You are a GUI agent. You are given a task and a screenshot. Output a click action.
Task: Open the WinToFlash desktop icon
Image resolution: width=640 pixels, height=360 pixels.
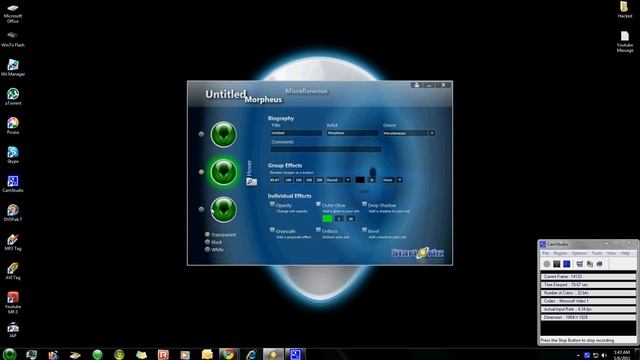point(13,39)
